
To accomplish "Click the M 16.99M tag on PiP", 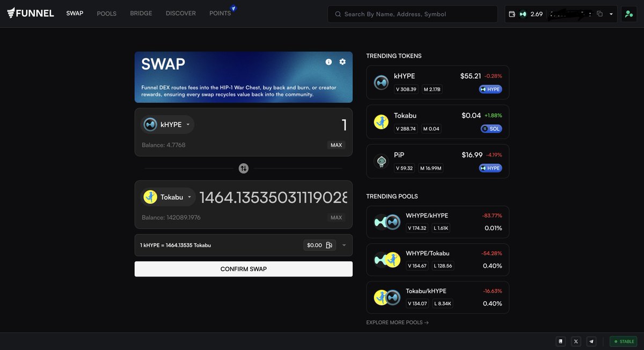I will point(430,168).
